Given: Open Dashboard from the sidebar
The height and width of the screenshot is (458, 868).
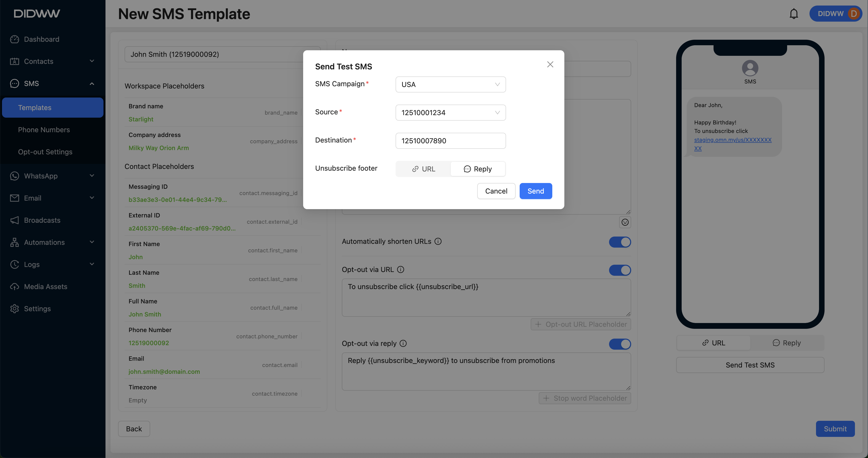Looking at the screenshot, I should pos(41,39).
